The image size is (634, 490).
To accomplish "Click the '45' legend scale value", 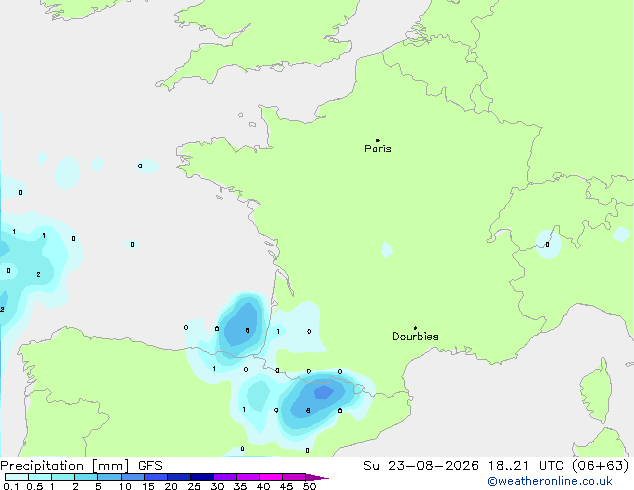I will (286, 486).
